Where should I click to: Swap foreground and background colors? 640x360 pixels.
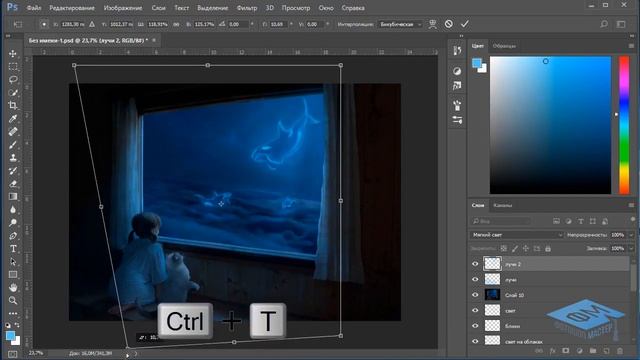click(17, 325)
